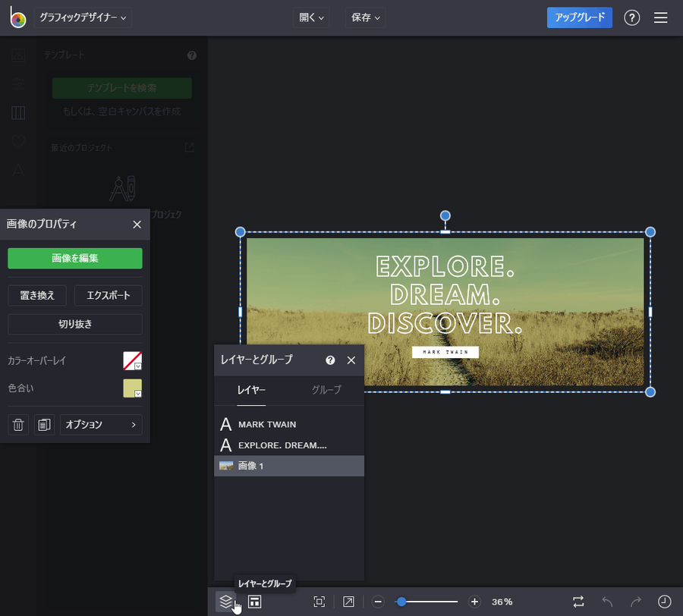This screenshot has width=683, height=616.
Task: Click the BeFunky logo icon
Action: click(17, 17)
